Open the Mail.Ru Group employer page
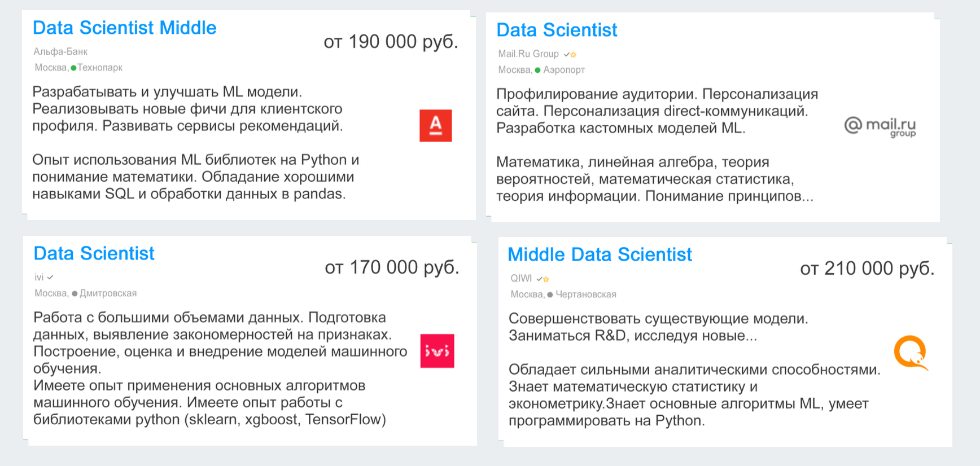The width and height of the screenshot is (980, 466). pos(528,54)
